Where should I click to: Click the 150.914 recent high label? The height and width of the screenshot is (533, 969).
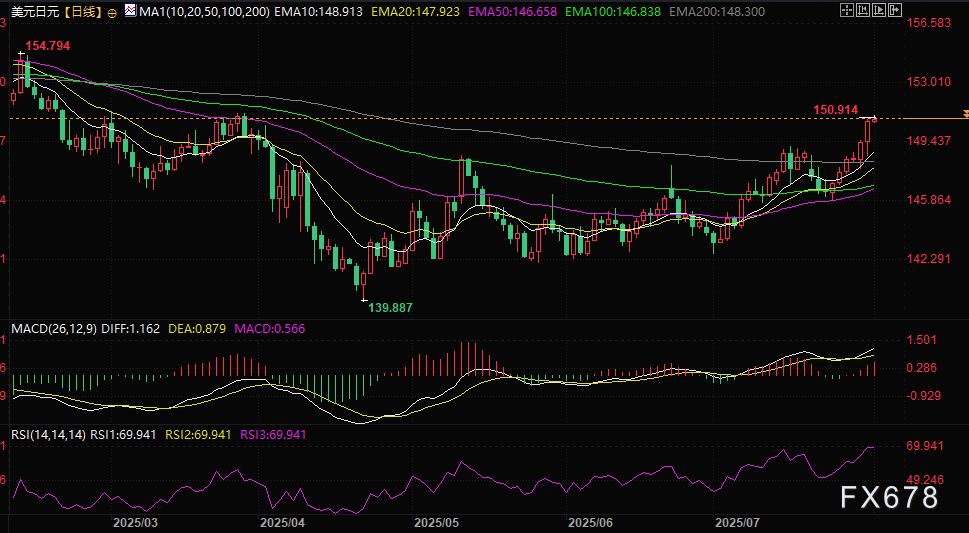tap(835, 108)
